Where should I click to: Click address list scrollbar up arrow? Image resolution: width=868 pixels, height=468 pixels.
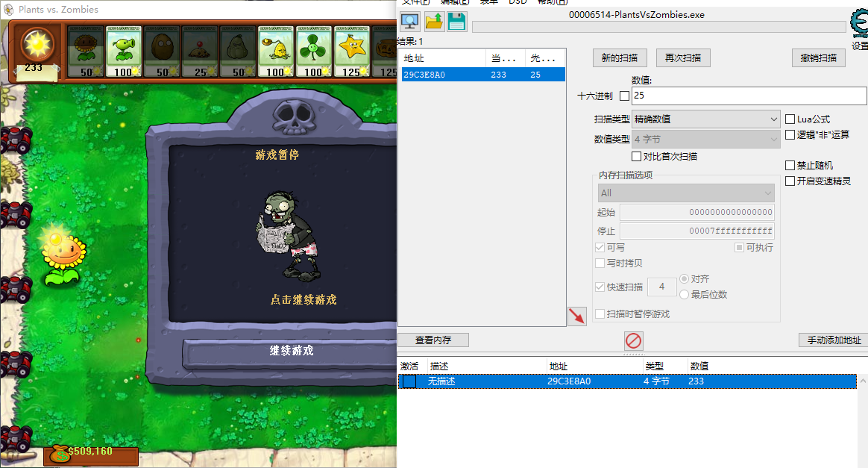pyautogui.click(x=863, y=381)
